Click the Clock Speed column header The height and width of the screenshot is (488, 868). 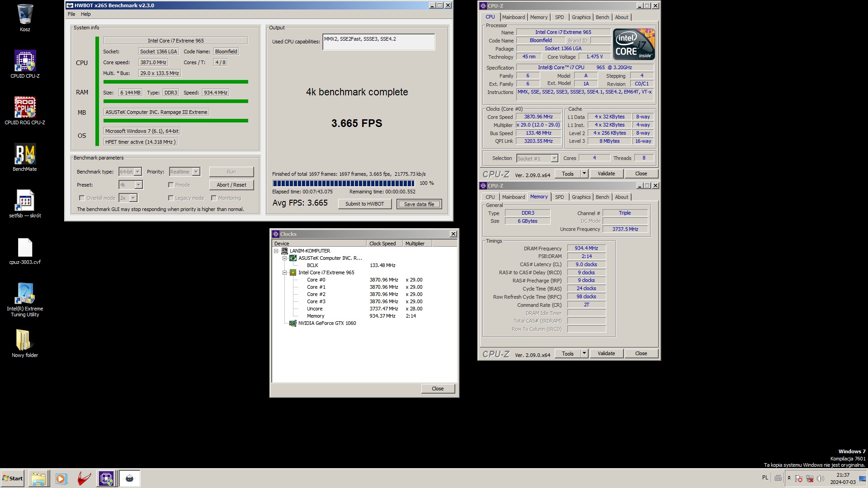[x=384, y=244]
